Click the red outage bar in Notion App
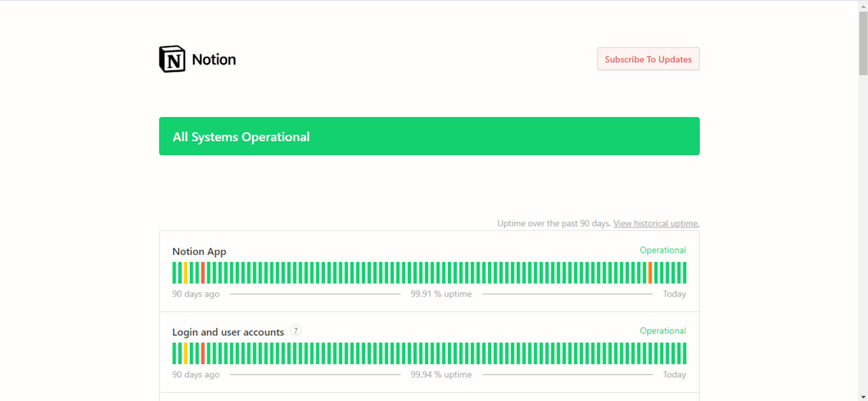868x401 pixels. [203, 273]
